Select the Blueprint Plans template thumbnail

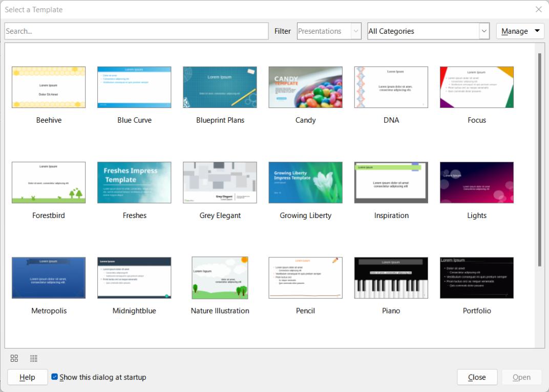220,87
